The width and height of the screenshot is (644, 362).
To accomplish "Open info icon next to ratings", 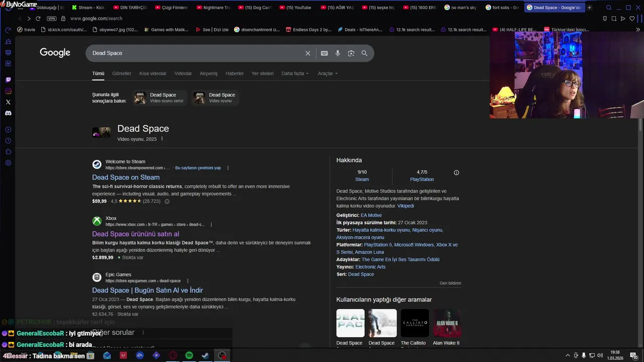I will (456, 172).
